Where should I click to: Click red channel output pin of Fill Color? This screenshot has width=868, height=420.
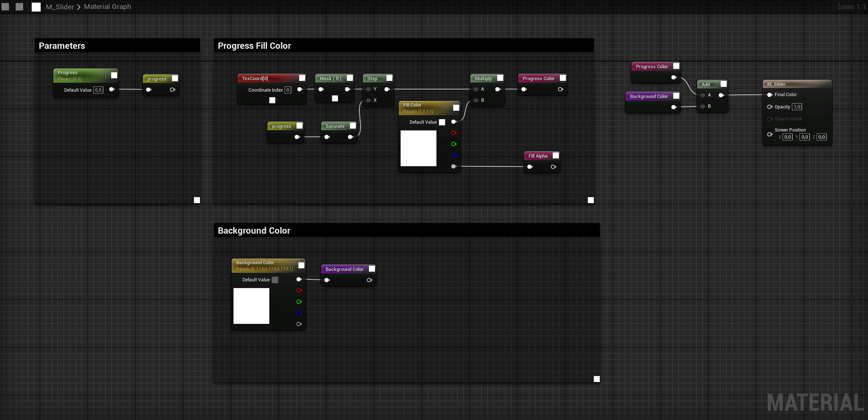point(454,133)
